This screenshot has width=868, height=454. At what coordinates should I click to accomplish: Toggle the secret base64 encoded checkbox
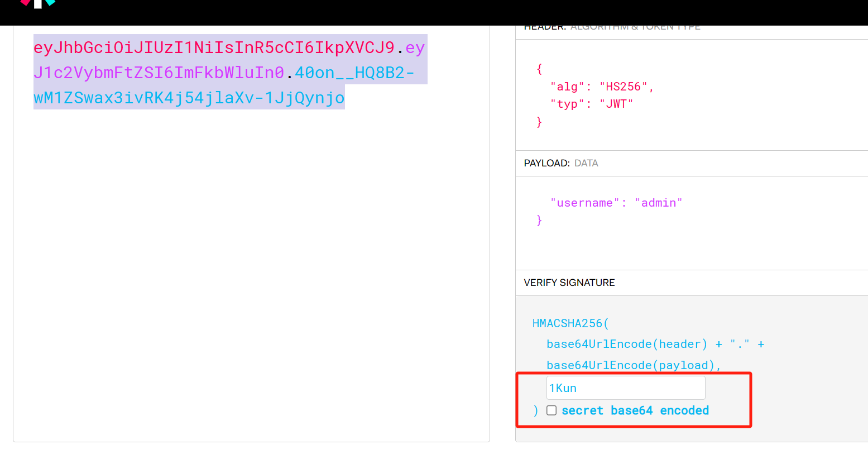(x=552, y=410)
